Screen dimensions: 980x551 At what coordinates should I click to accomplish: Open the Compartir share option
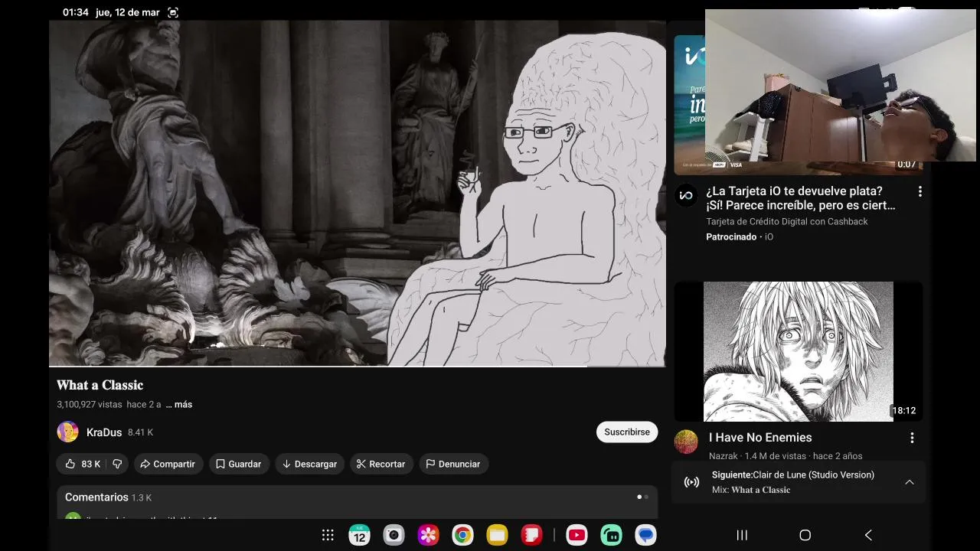(x=168, y=464)
